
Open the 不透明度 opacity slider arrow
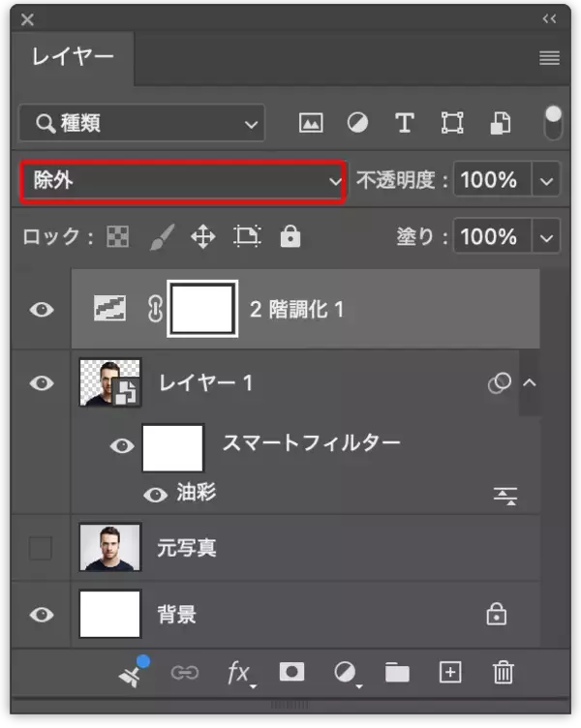tap(546, 180)
